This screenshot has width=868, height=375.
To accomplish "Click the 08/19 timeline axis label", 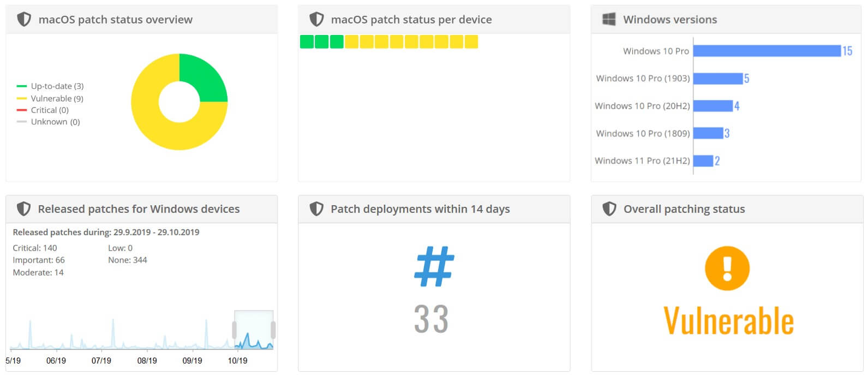I will point(147,361).
